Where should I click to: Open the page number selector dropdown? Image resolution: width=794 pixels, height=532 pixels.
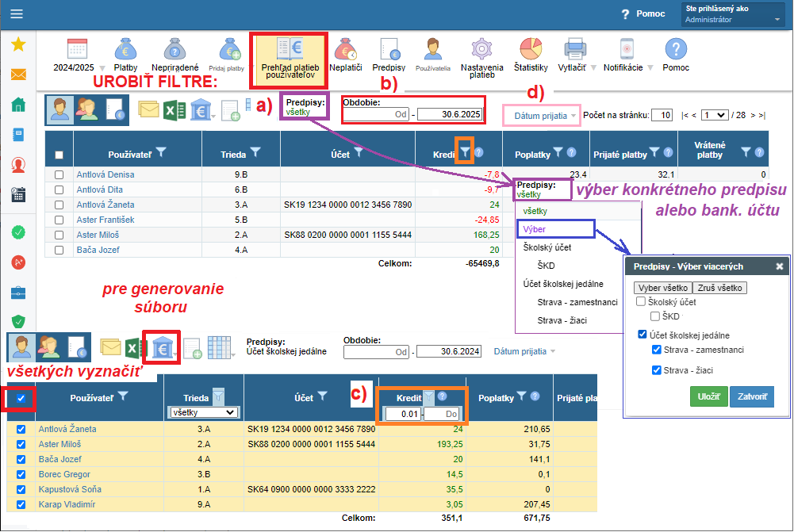714,116
